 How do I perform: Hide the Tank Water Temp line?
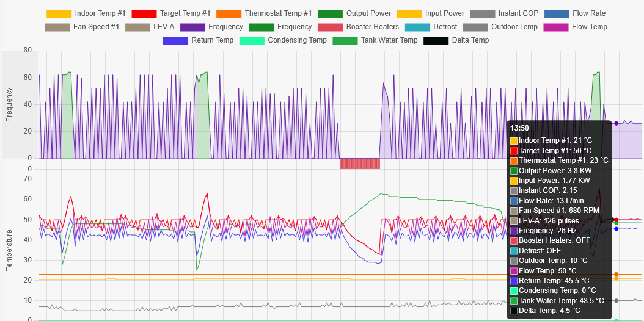pyautogui.click(x=389, y=40)
